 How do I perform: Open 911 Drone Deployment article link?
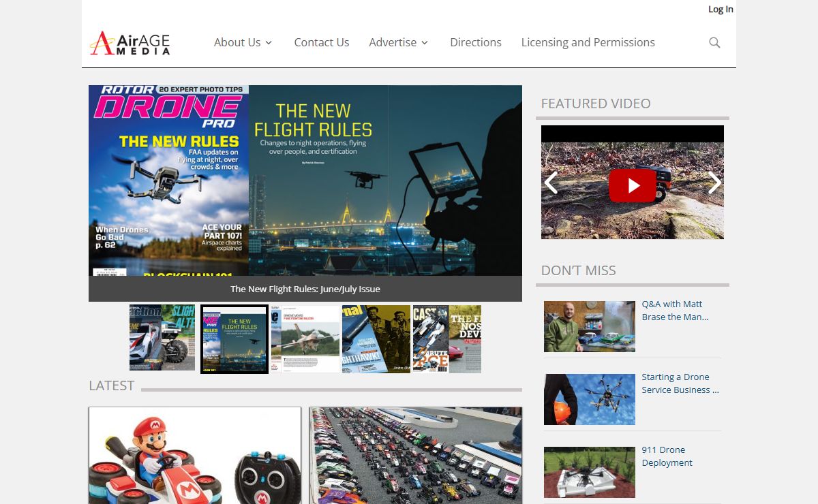point(667,456)
